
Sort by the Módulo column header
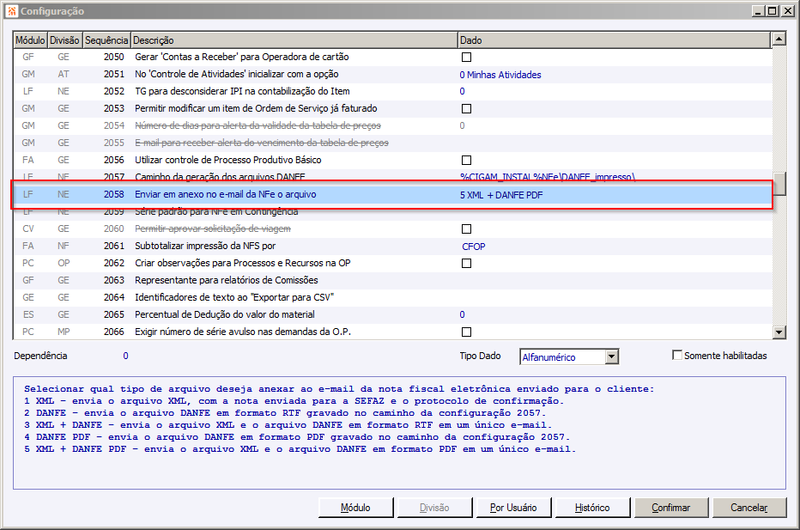click(x=30, y=40)
